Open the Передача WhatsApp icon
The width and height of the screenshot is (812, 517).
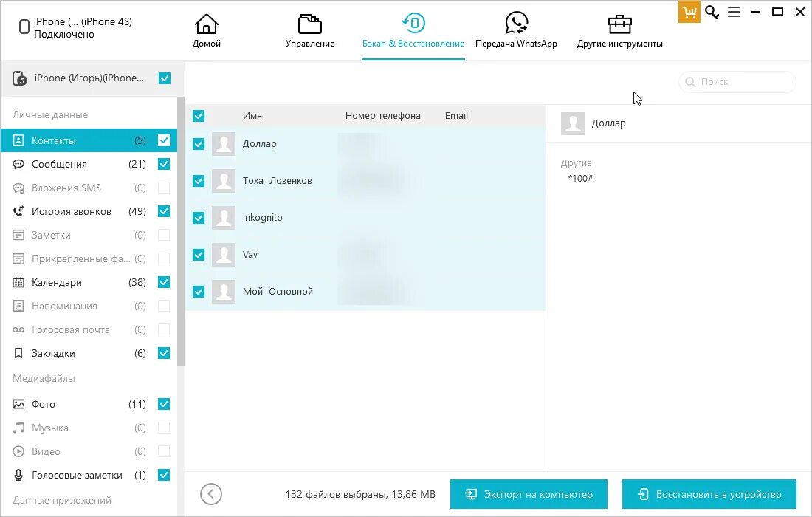516,24
